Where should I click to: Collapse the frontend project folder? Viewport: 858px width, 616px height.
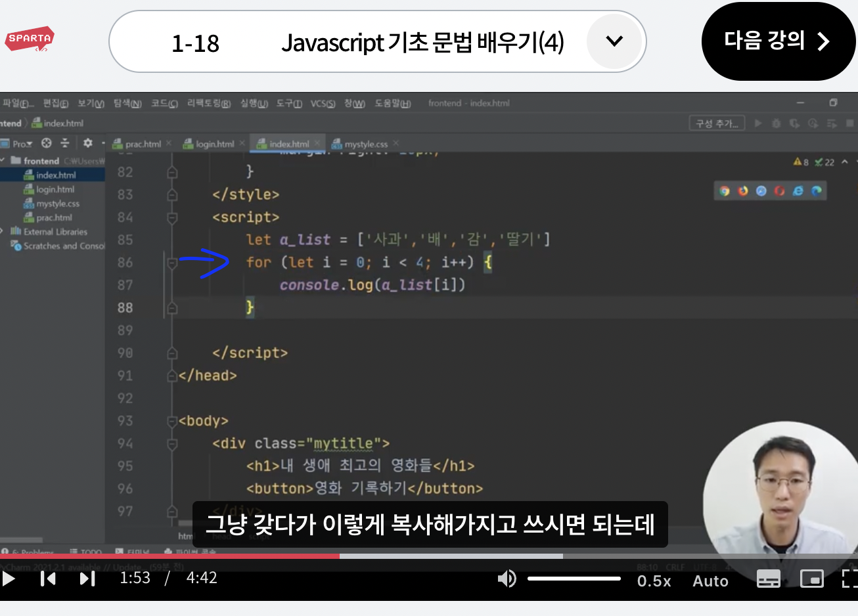click(3, 160)
